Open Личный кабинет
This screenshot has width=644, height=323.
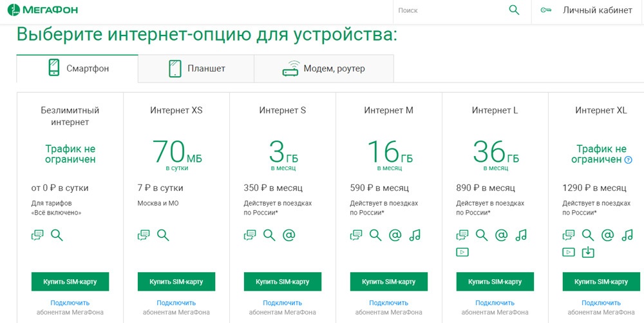tap(597, 10)
